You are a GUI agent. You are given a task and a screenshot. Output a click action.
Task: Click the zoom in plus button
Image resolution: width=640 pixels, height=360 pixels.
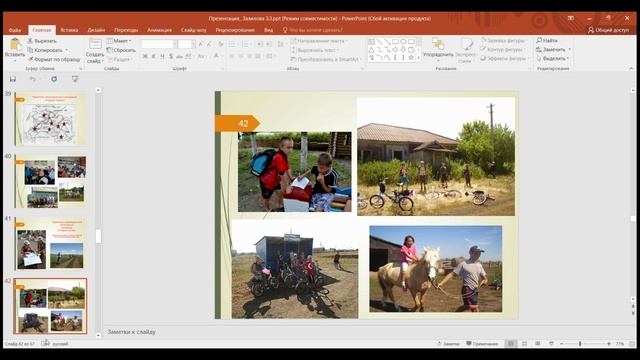point(609,344)
